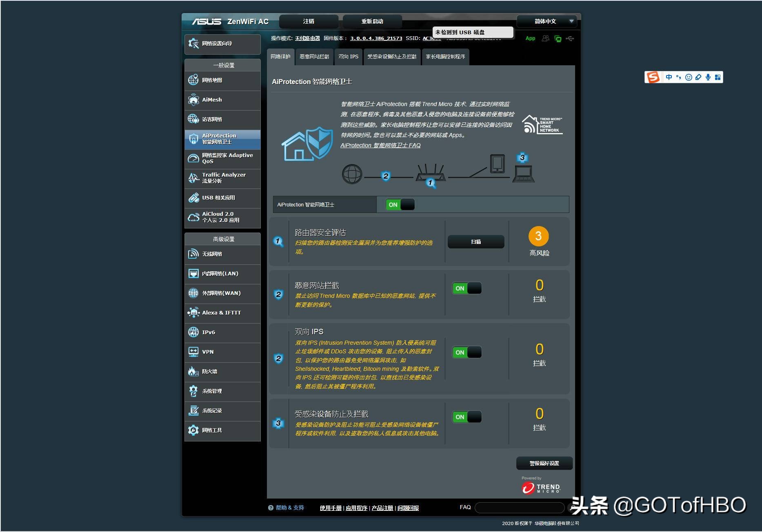Viewport: 762px width, 532px height.
Task: Toggle 受感染设备防止及拦截 ON switch
Action: click(467, 417)
